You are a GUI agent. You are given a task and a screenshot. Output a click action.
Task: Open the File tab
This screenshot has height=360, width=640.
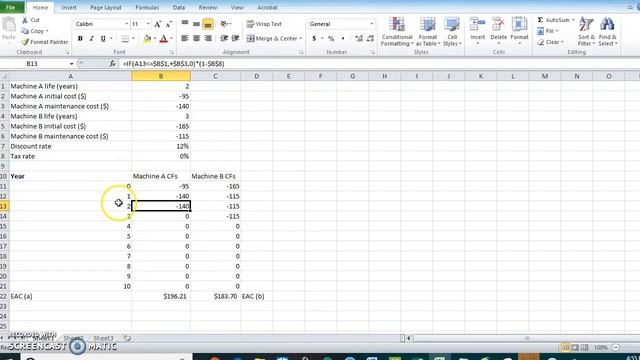pos(11,7)
